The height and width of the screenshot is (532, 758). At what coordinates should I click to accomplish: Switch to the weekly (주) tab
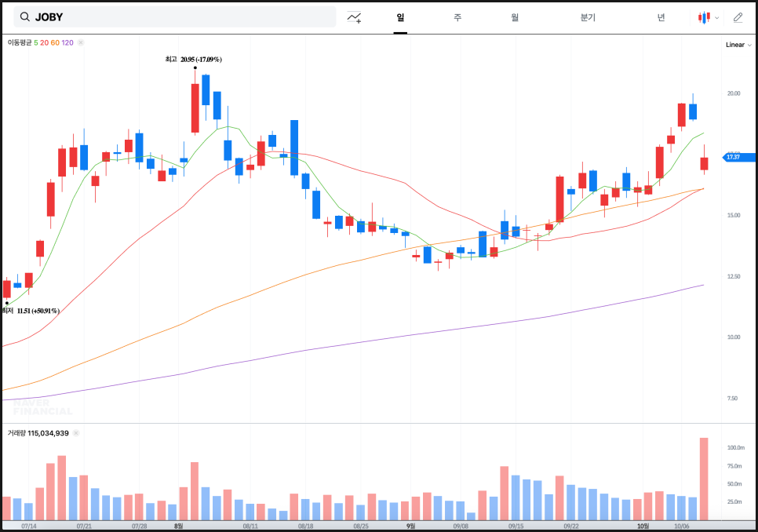coord(457,17)
